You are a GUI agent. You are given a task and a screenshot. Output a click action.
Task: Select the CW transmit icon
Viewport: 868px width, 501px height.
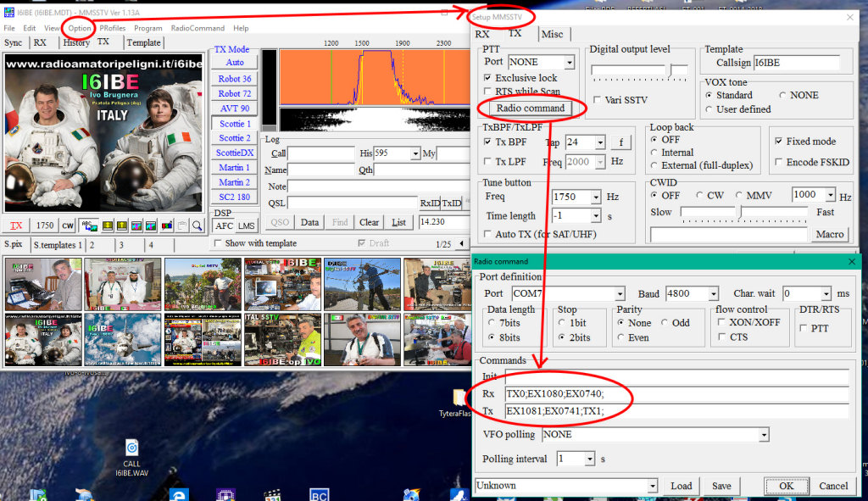pos(66,225)
